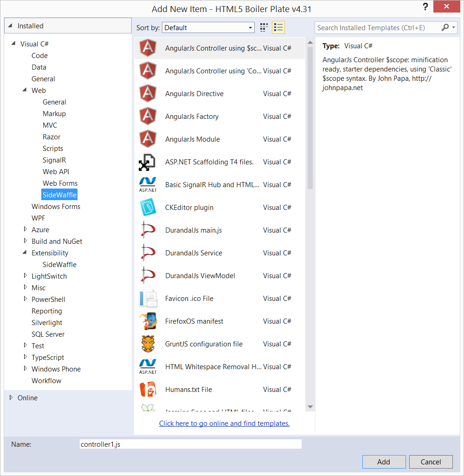Open the help question mark button
Screen dimensions: 464x476
pos(425,7)
